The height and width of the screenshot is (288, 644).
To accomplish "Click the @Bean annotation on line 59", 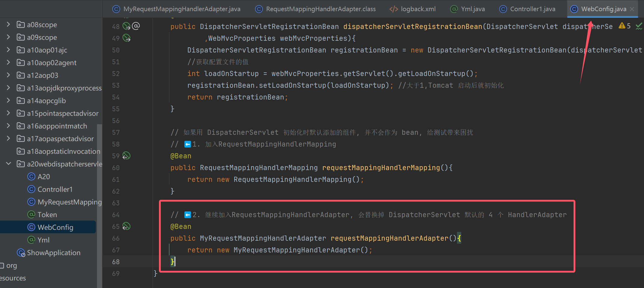I will click(181, 156).
